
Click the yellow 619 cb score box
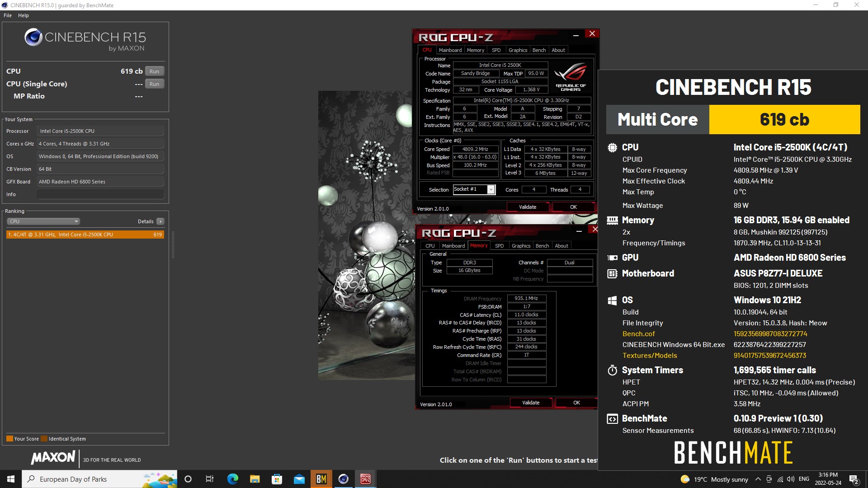784,120
